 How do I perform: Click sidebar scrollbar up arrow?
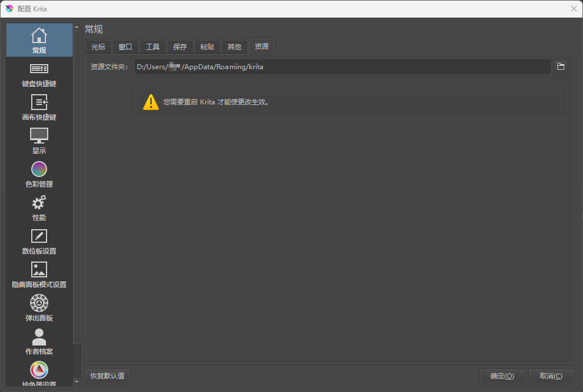pos(77,27)
